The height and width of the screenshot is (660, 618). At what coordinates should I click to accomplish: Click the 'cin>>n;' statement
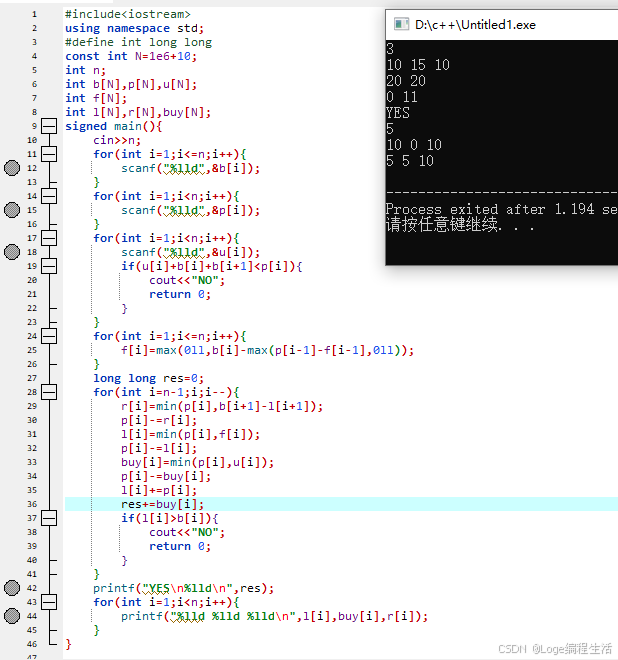click(x=117, y=140)
